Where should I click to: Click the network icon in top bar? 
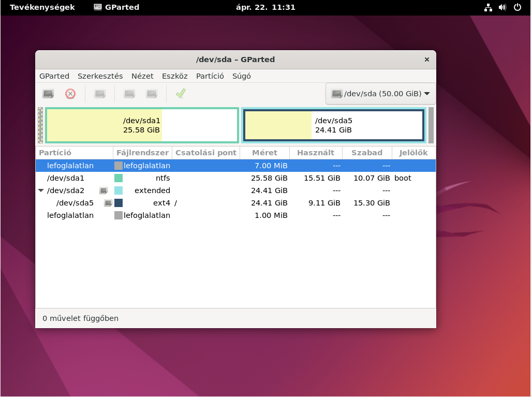[x=488, y=7]
